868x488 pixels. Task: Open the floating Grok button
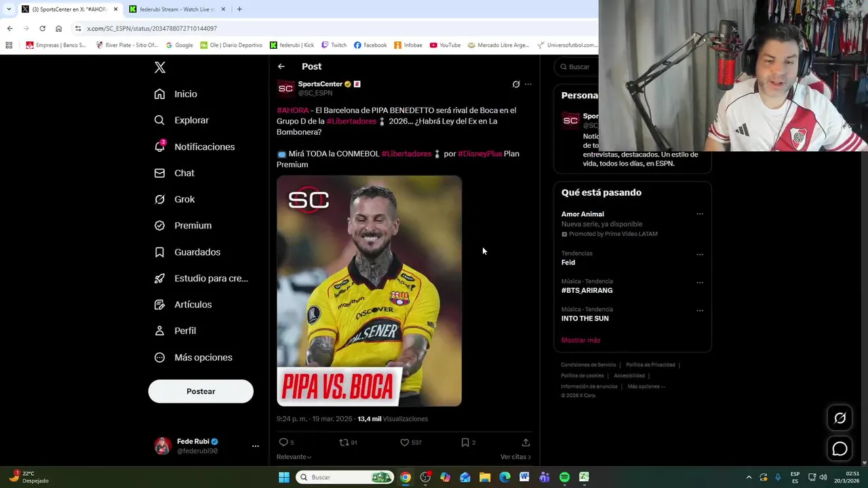pos(840,418)
